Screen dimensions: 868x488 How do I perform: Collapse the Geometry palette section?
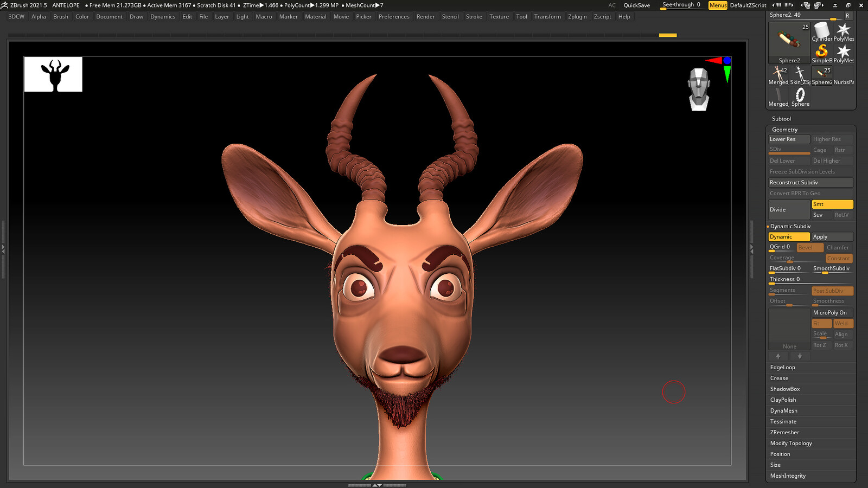784,130
